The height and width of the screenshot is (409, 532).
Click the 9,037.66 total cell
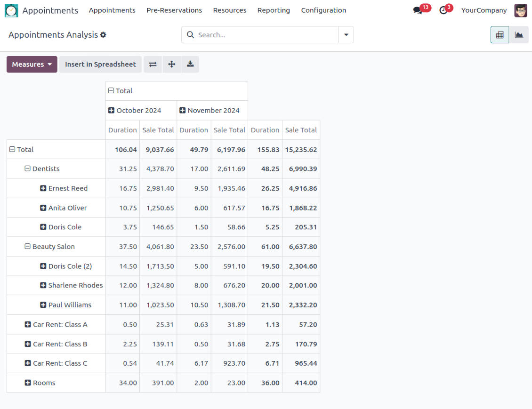point(158,150)
